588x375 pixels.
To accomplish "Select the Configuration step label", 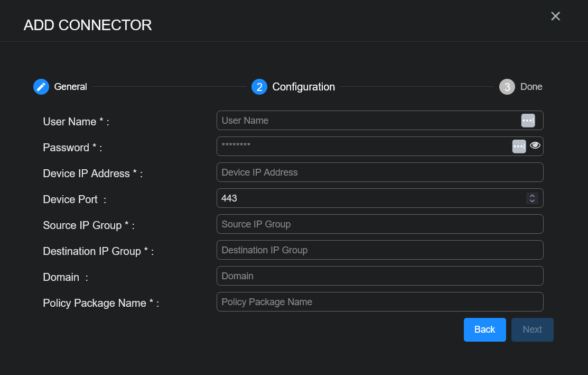I will 303,87.
